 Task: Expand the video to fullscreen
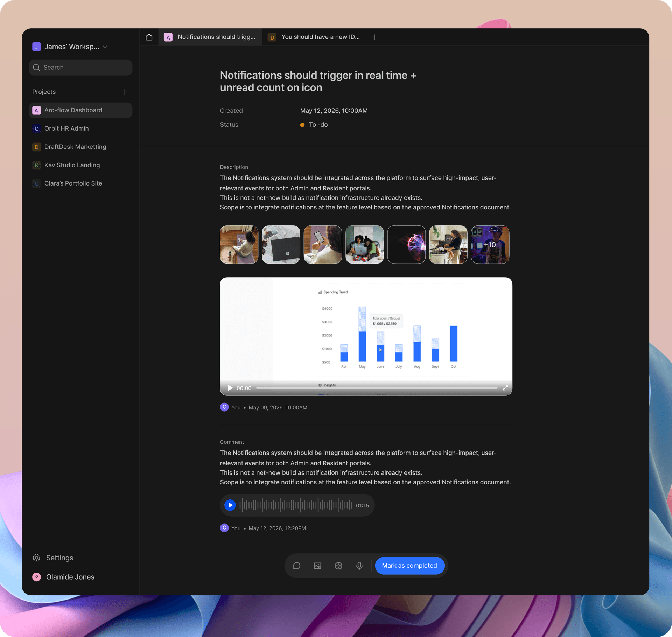tap(505, 388)
